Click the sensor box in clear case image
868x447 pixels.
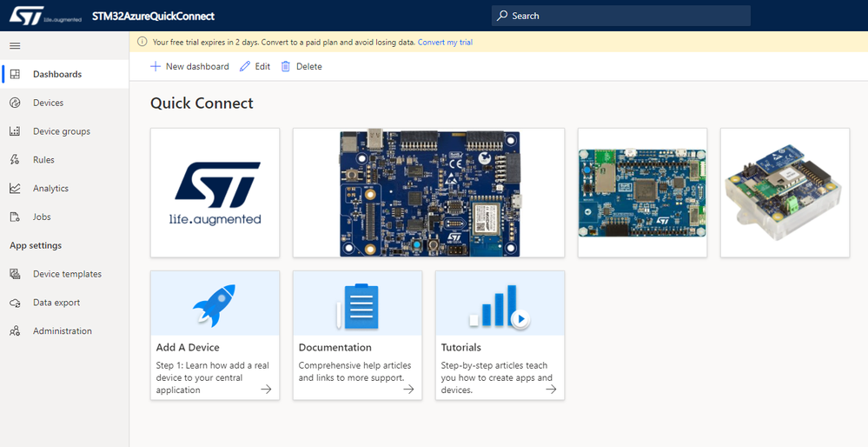pyautogui.click(x=785, y=193)
